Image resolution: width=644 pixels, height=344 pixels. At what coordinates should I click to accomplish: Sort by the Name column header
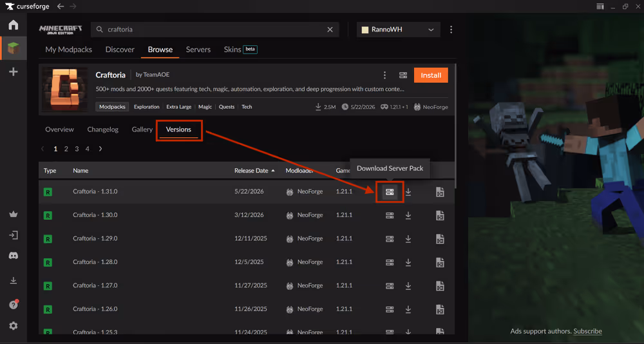click(80, 171)
